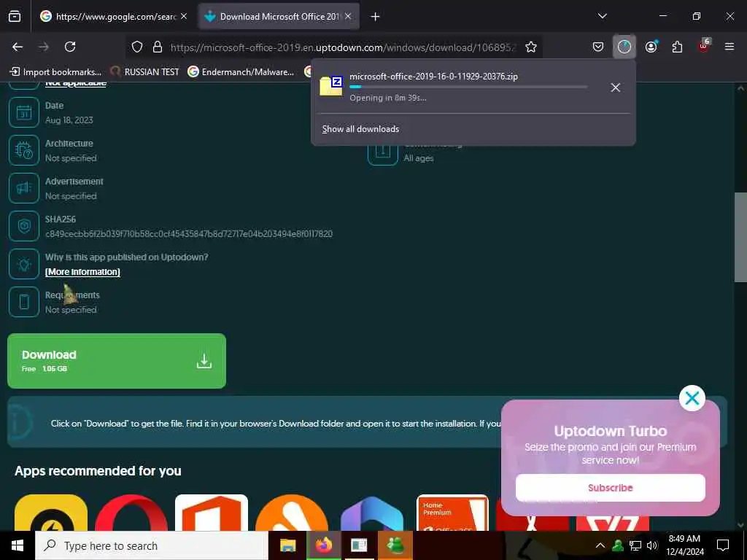This screenshot has width=747, height=560.
Task: Close the Download Microsoft Office tab
Action: 348,17
